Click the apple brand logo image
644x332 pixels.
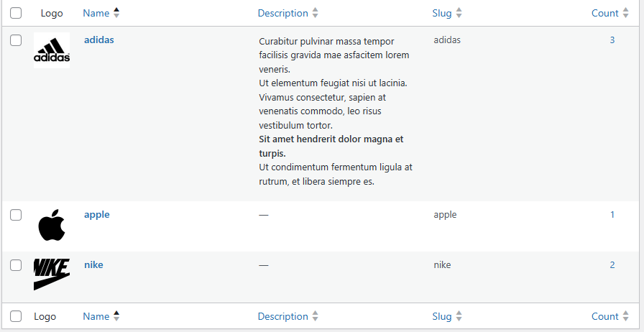pos(52,225)
